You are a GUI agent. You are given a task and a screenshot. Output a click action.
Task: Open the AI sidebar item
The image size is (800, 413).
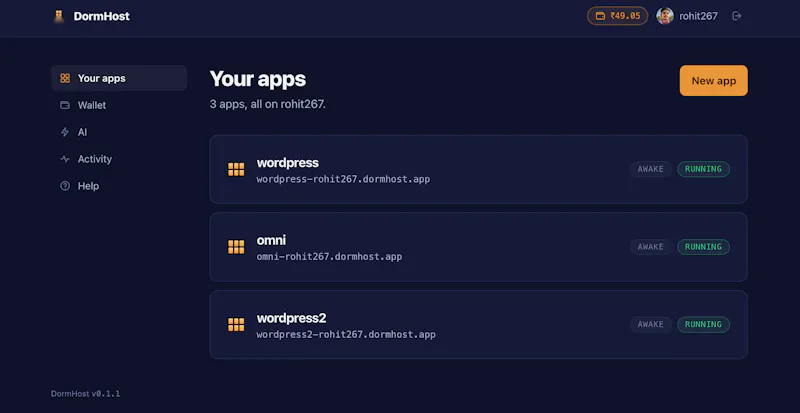coord(119,132)
